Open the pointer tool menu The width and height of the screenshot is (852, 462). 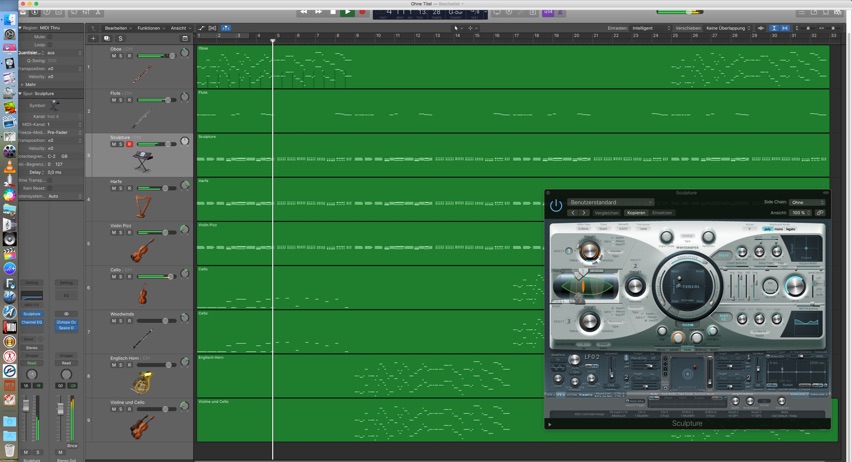(x=458, y=28)
